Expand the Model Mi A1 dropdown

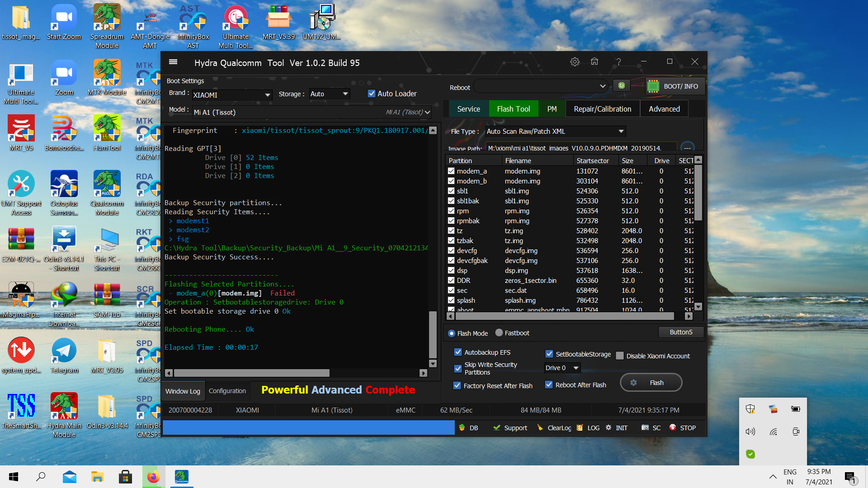tap(427, 112)
